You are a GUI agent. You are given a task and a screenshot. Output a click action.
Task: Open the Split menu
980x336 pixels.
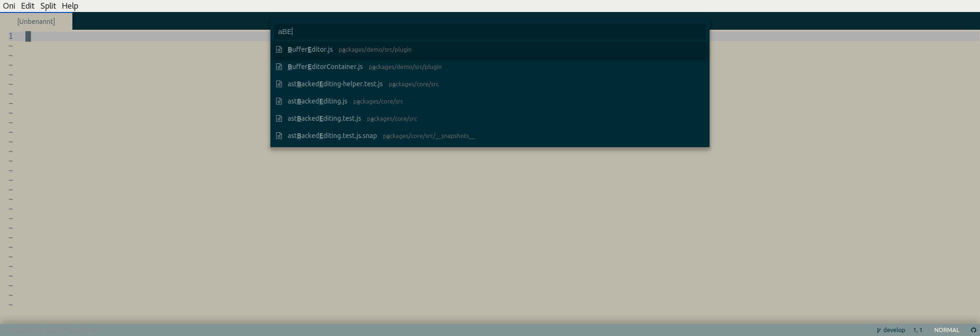tap(48, 6)
